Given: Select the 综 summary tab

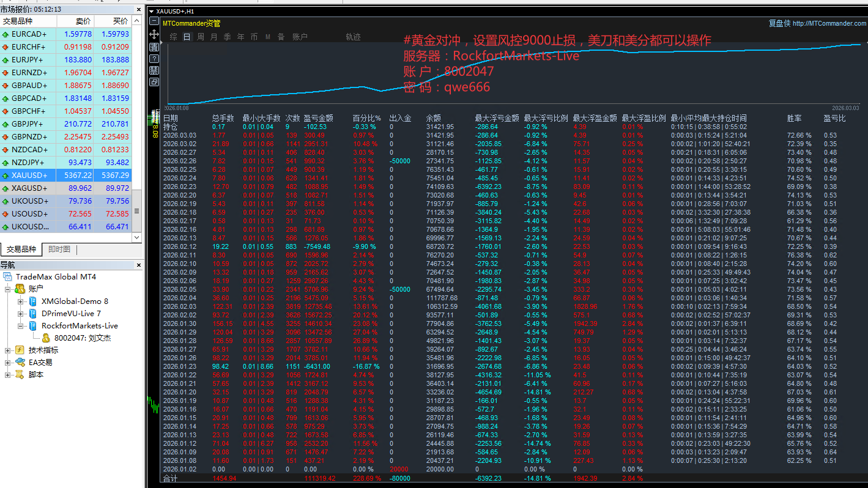Looking at the screenshot, I should (174, 37).
